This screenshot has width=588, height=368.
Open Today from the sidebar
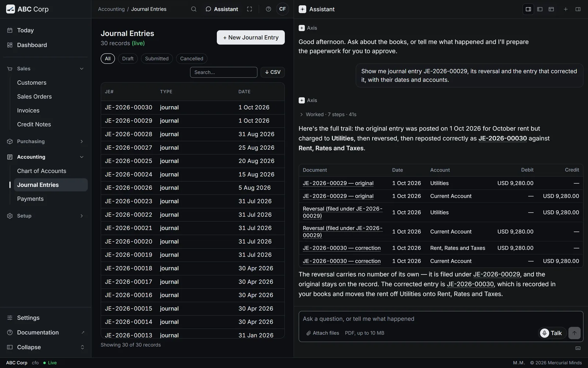(46, 30)
